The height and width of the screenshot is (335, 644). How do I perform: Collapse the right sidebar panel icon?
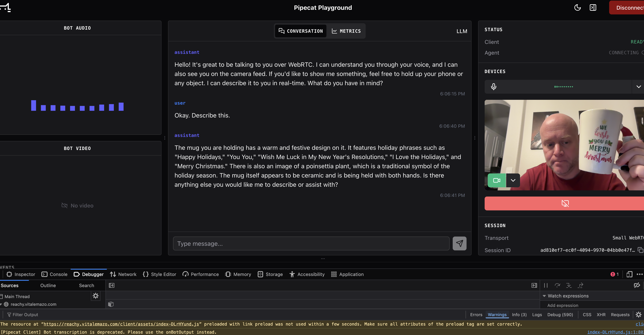click(x=593, y=7)
